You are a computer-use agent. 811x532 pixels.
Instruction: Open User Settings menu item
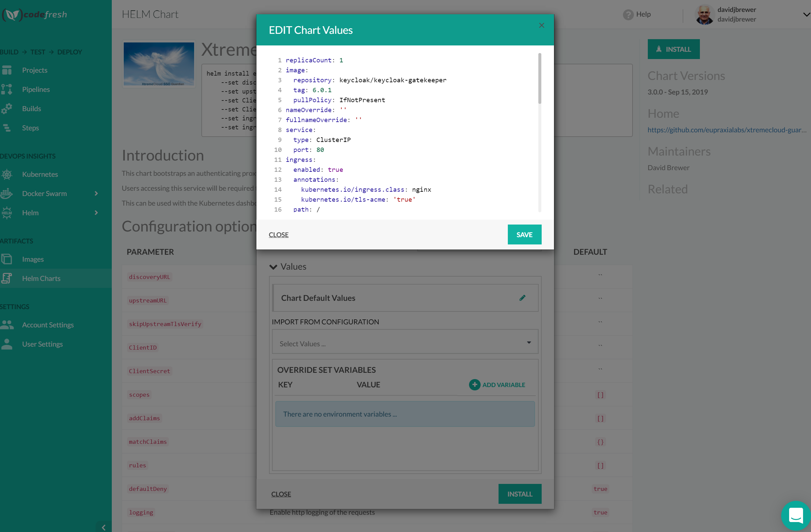[42, 344]
